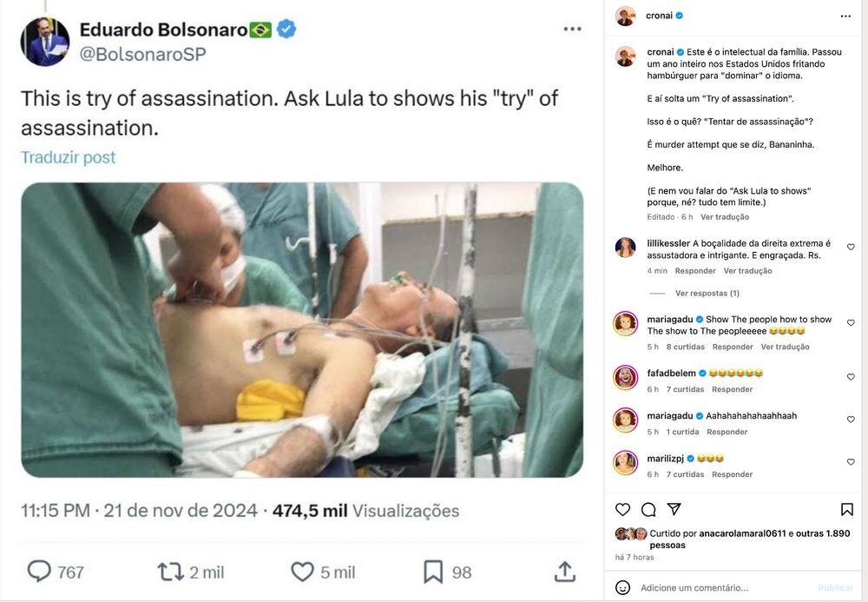Viewport: 868px width, 602px height.
Task: Like fafadbelem's emoji comment
Action: (851, 377)
